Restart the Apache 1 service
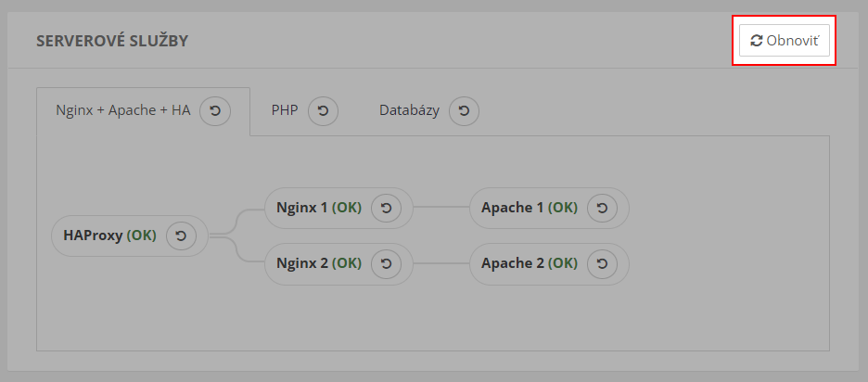The height and width of the screenshot is (382, 868). 602,209
